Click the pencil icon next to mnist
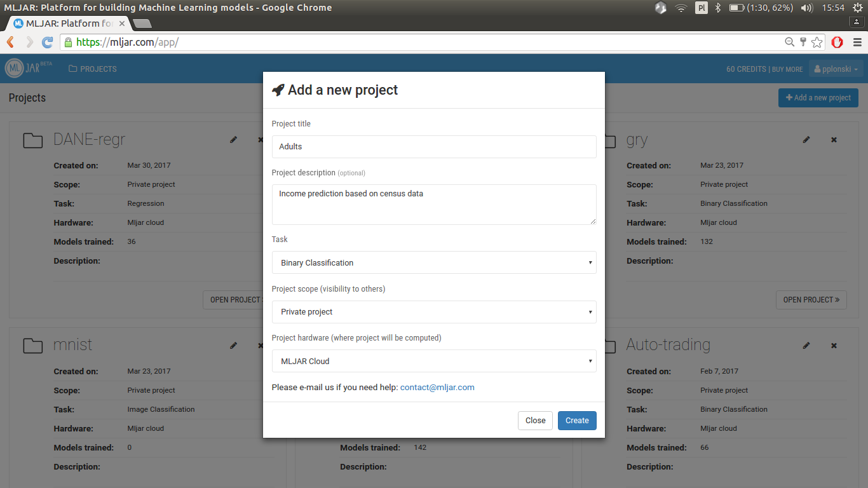868x488 pixels. (x=234, y=346)
